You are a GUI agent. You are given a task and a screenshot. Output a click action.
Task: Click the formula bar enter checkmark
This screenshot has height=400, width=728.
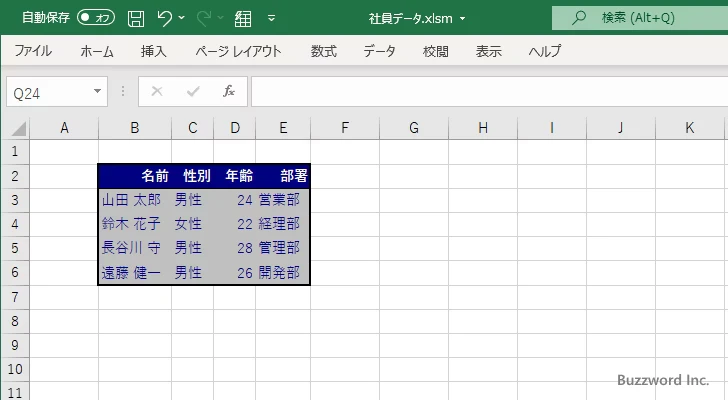pos(193,91)
